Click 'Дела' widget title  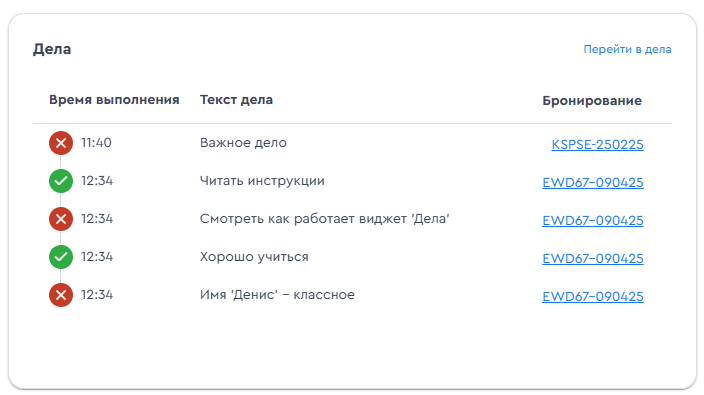point(52,49)
